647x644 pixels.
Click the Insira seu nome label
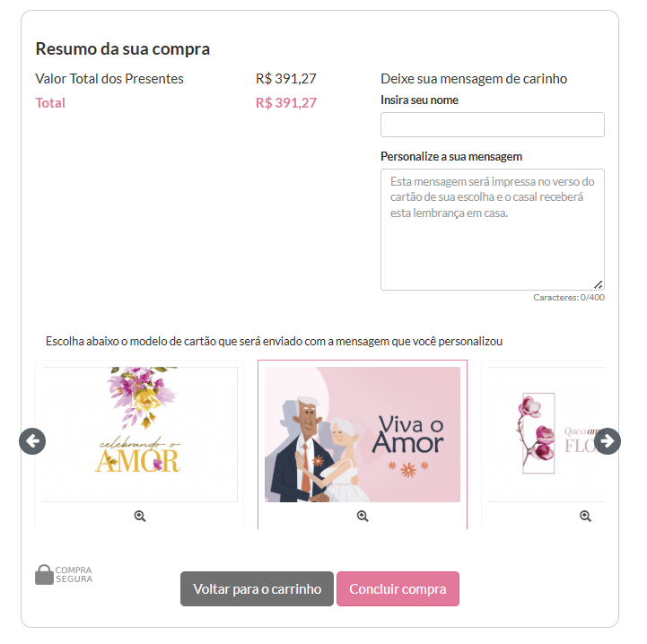coord(419,100)
